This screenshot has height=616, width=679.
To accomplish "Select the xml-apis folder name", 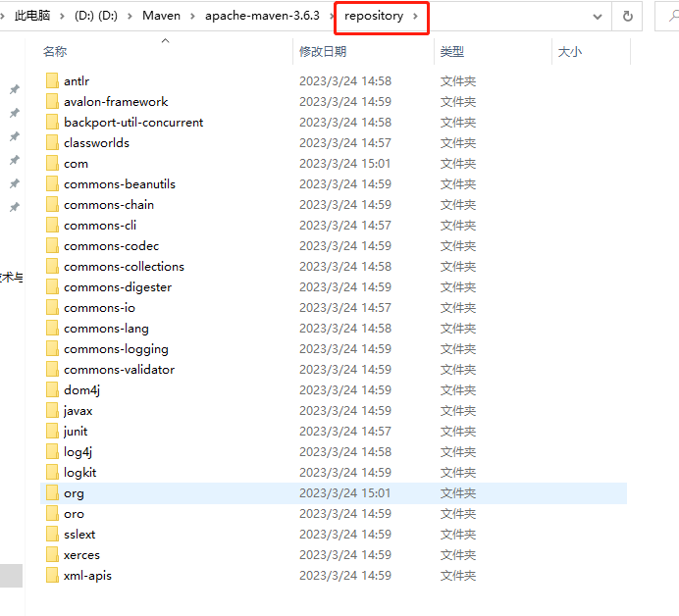I will pyautogui.click(x=87, y=576).
